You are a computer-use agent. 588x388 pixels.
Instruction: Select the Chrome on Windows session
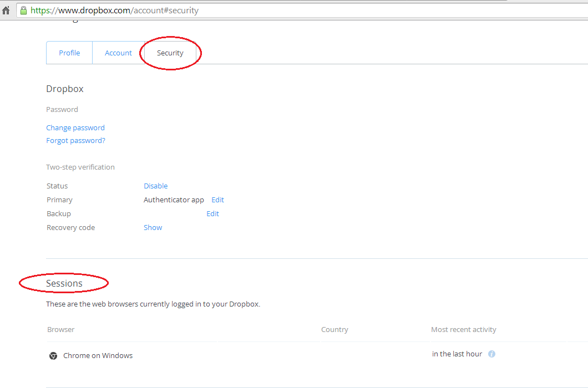(98, 356)
